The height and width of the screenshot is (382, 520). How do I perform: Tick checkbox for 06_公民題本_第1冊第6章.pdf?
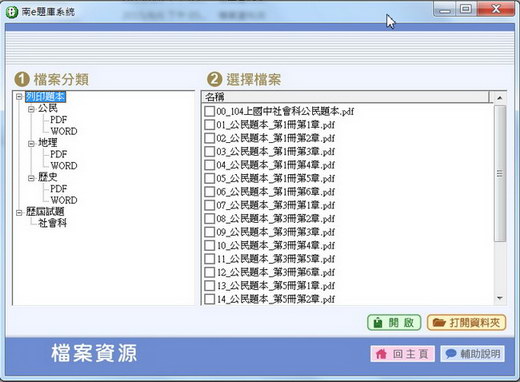209,192
